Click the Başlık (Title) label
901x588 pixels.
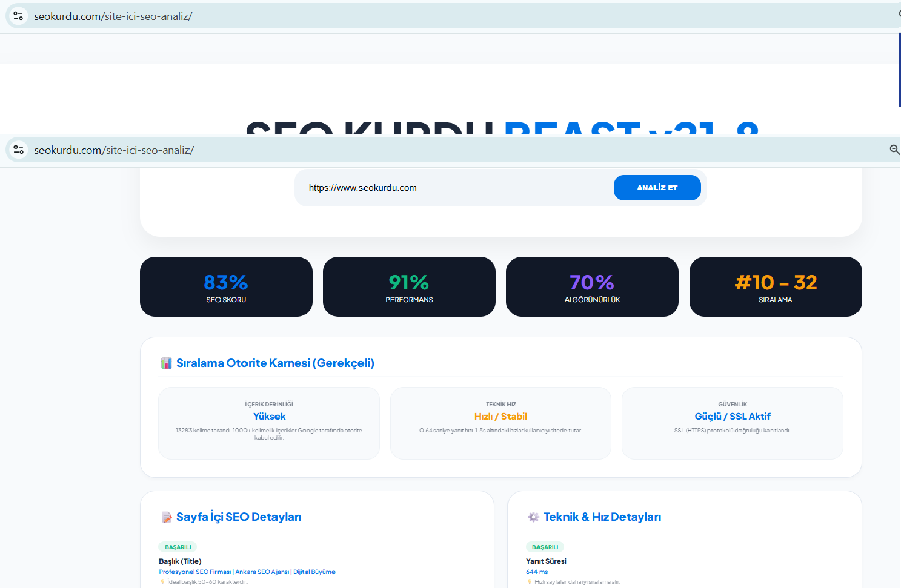[180, 561]
